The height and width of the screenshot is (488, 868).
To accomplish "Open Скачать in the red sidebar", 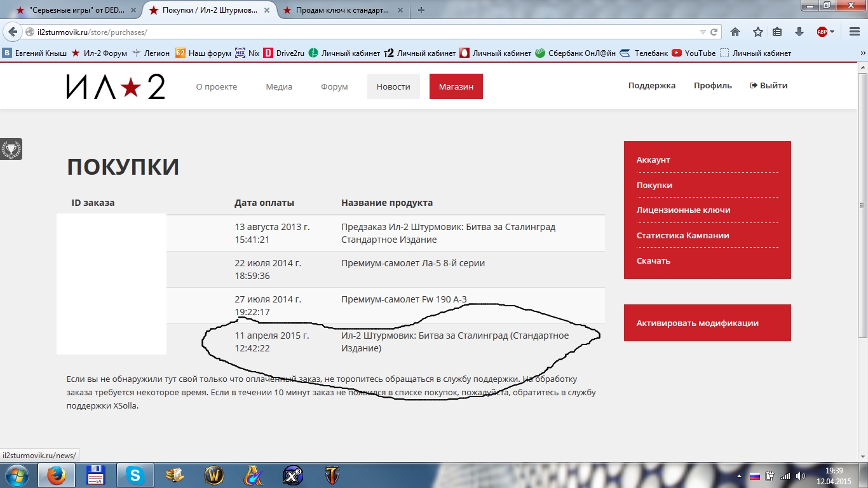I will [653, 261].
